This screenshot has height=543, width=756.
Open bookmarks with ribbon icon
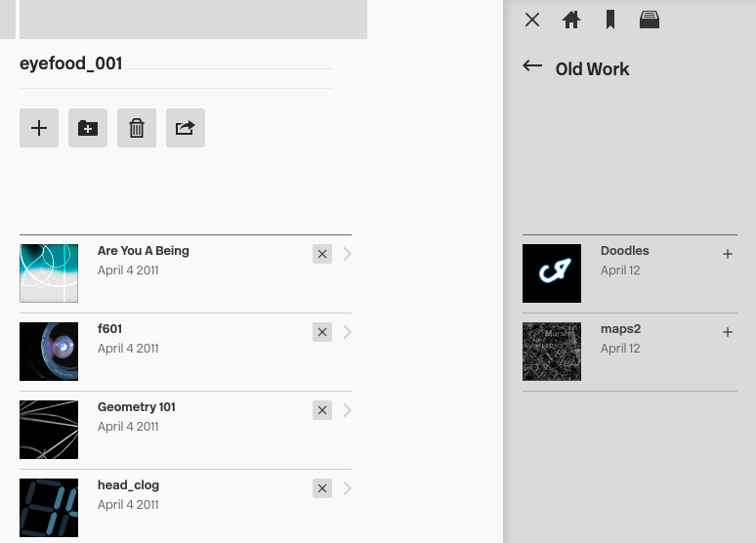tap(610, 20)
